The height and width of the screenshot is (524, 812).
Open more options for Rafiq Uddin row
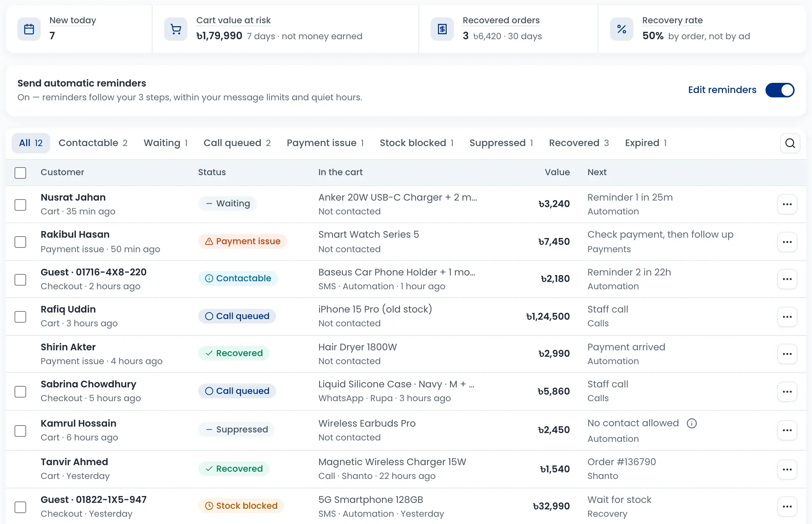[x=787, y=317]
